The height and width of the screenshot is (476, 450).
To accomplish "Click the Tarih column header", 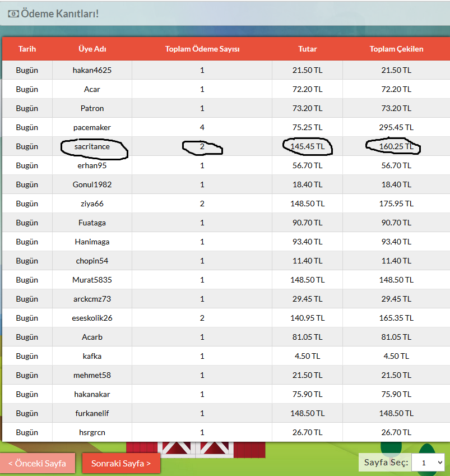I will point(27,49).
